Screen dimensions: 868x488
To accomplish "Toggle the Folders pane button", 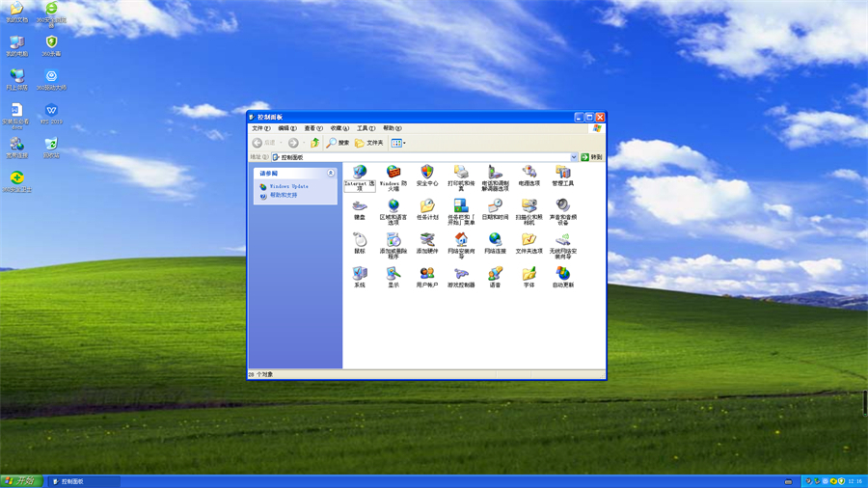I will point(368,143).
